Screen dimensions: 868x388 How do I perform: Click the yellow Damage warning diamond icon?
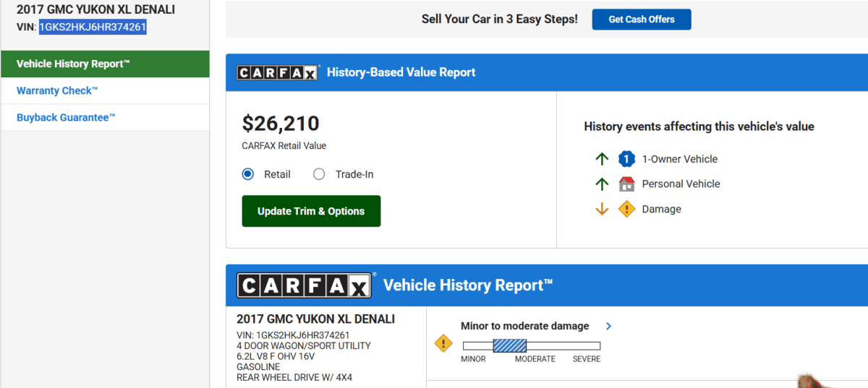click(626, 209)
